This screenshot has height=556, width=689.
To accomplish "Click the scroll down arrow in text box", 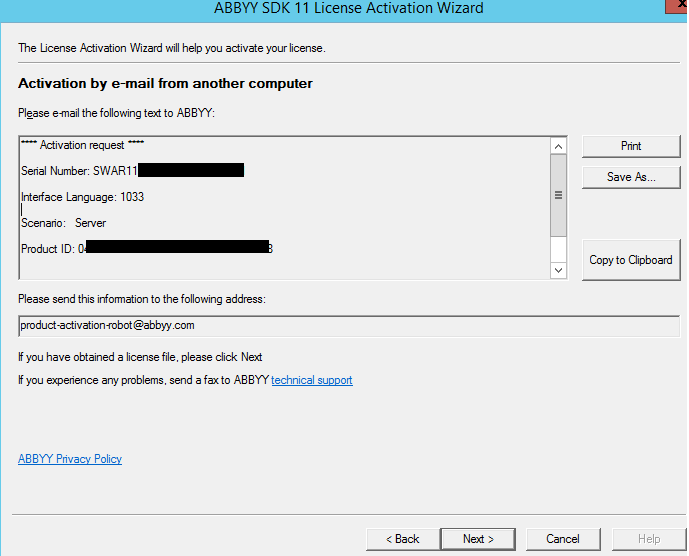I will click(558, 270).
